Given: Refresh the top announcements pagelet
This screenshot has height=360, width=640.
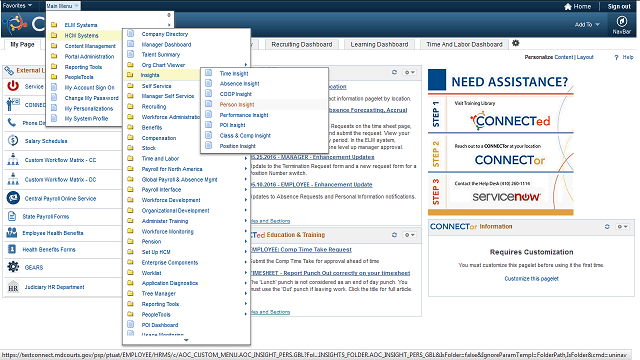Looking at the screenshot, I should (x=394, y=72).
